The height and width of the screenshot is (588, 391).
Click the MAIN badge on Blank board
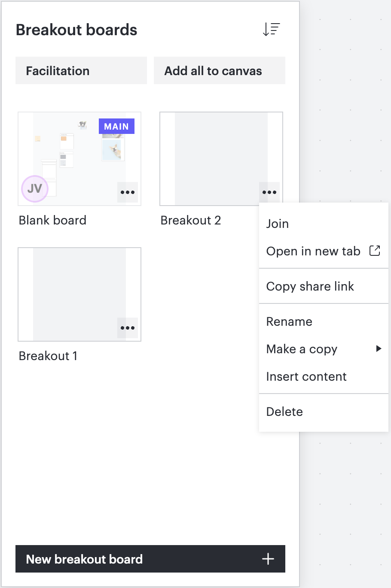pyautogui.click(x=116, y=126)
